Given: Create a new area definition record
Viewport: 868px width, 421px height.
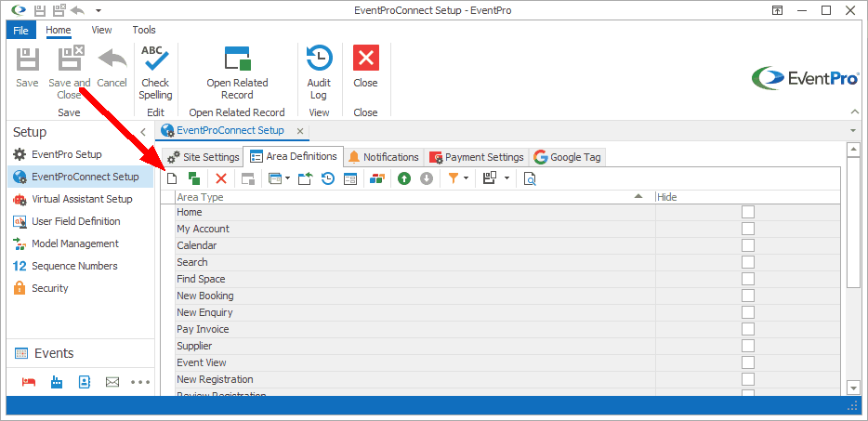Looking at the screenshot, I should pyautogui.click(x=172, y=178).
